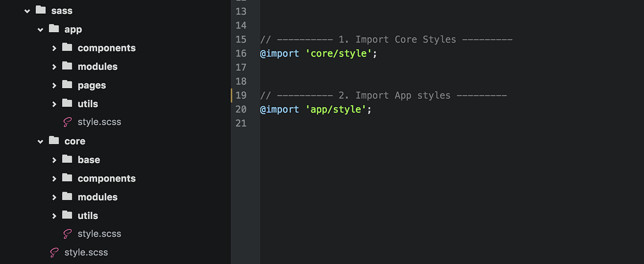
Task: Click line number 19 in gutter
Action: (241, 96)
